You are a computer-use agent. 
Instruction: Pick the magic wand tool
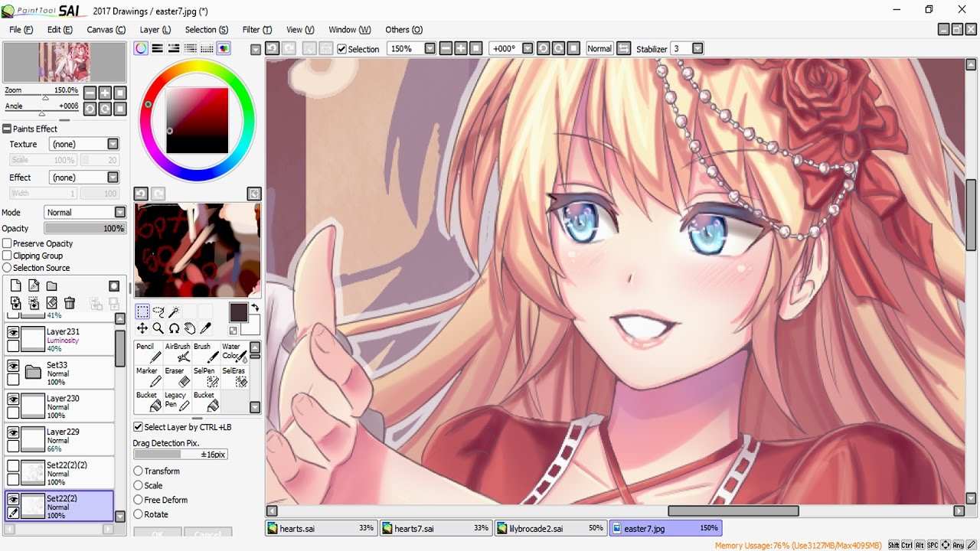pos(174,311)
